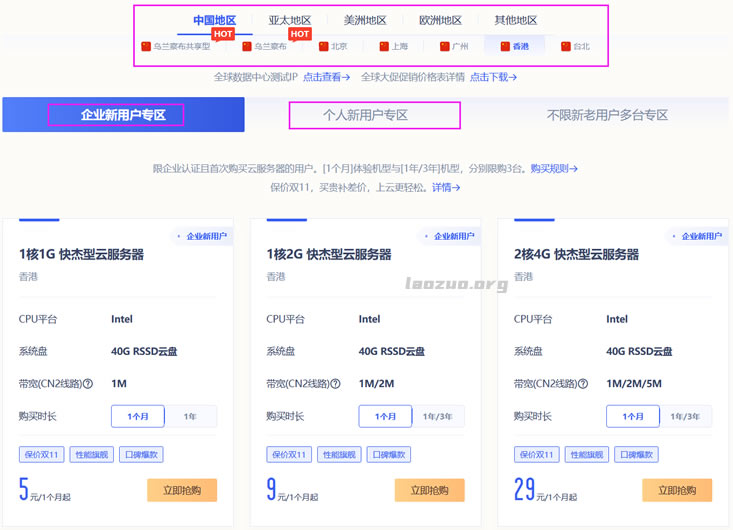Select 台北 region flag option

click(575, 46)
